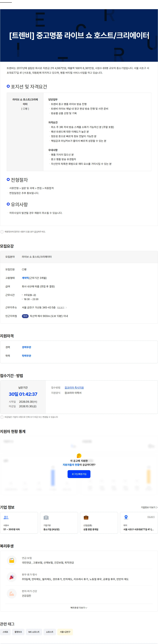Click the 중소기업 (비상장) card
This screenshot has width=158, height=644.
(59, 523)
